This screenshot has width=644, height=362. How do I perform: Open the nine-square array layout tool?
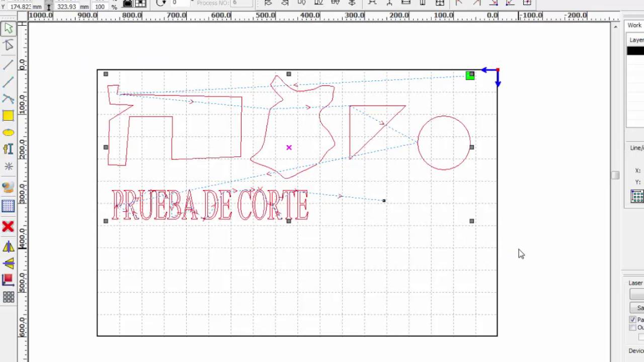[8, 297]
